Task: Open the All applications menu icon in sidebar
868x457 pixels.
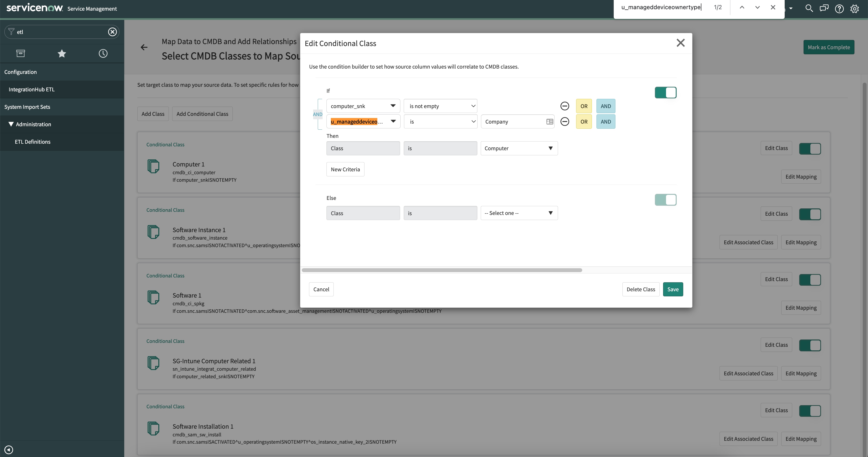Action: click(21, 53)
